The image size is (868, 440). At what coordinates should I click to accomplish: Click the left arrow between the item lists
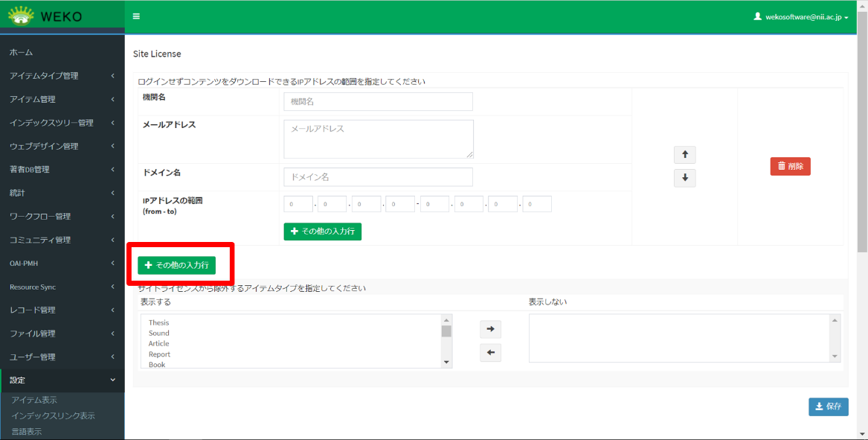coord(490,352)
